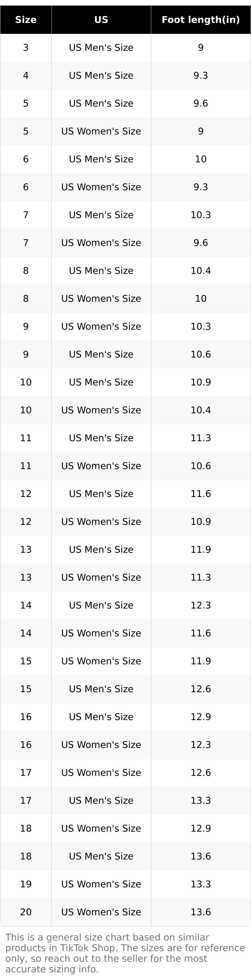
Task: Click foot length for Men's size 18
Action: pyautogui.click(x=201, y=857)
